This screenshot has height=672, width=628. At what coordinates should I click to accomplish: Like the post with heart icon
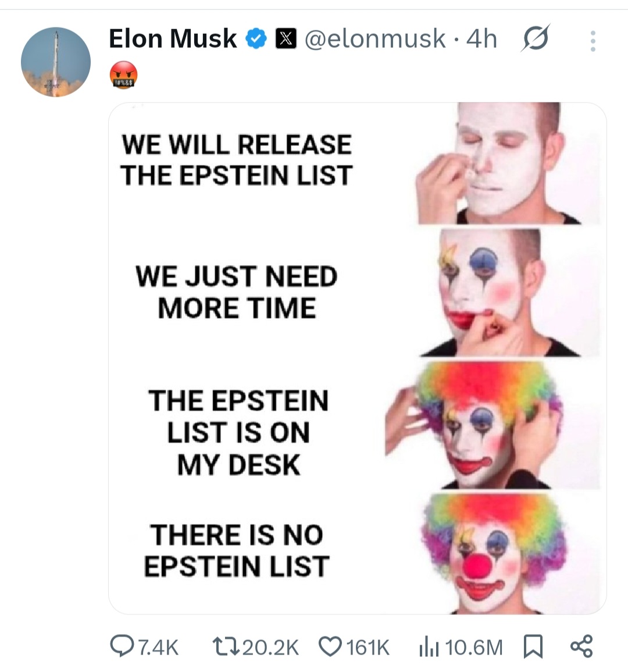[x=330, y=647]
